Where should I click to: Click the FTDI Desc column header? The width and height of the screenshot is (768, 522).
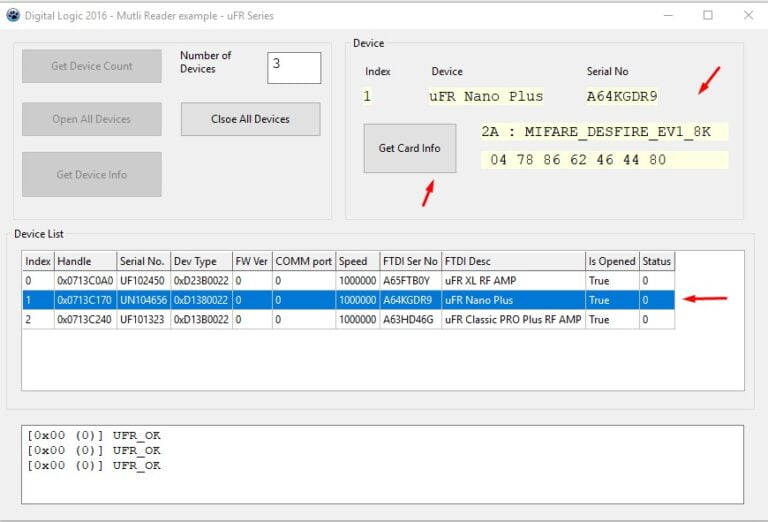[513, 261]
